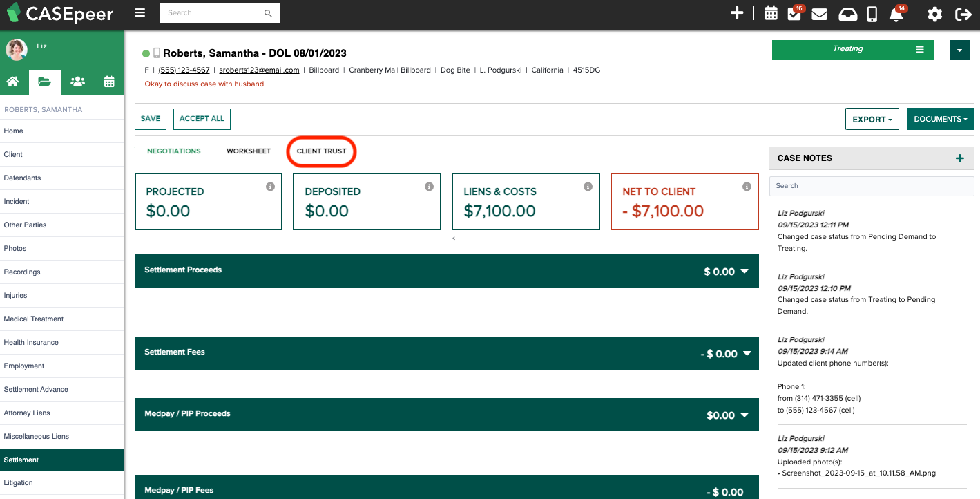Open Medical Treatment in sidebar
The width and height of the screenshot is (980, 499).
pos(62,319)
